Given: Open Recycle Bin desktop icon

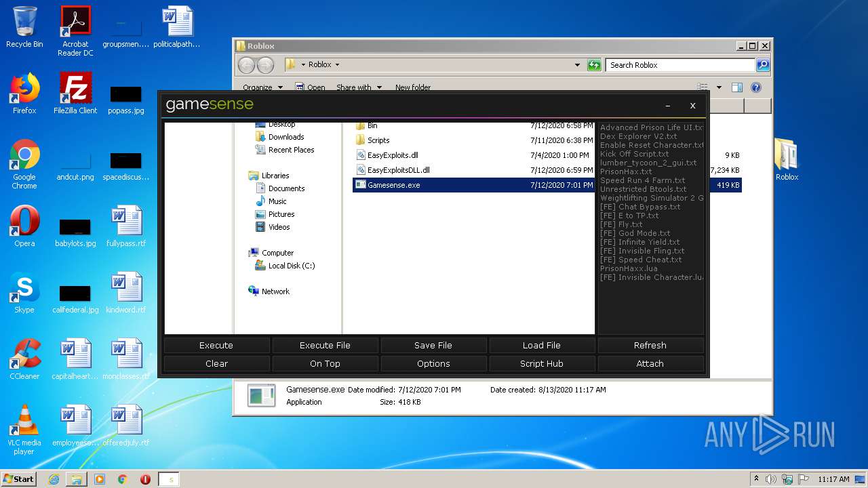Looking at the screenshot, I should [24, 27].
